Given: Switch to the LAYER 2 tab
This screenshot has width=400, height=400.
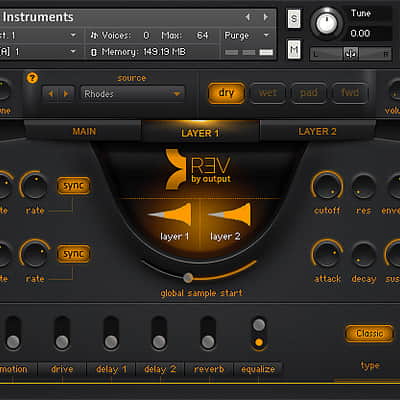Looking at the screenshot, I should click(317, 132).
